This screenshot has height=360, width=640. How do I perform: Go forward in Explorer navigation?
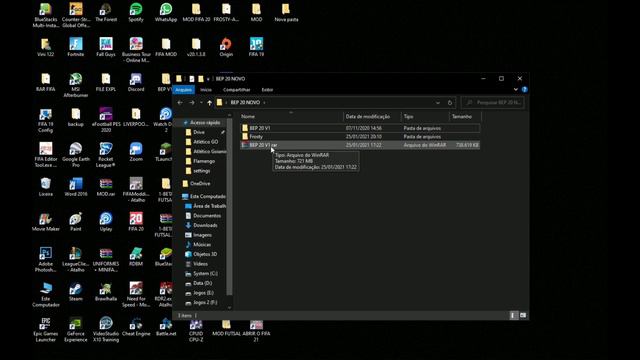pos(192,102)
